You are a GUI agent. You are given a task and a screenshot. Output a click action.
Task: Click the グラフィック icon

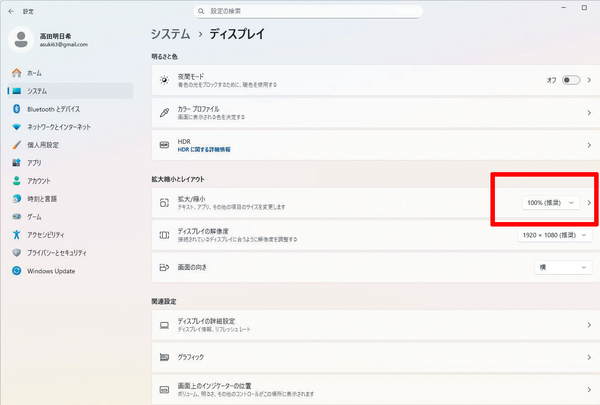point(164,357)
